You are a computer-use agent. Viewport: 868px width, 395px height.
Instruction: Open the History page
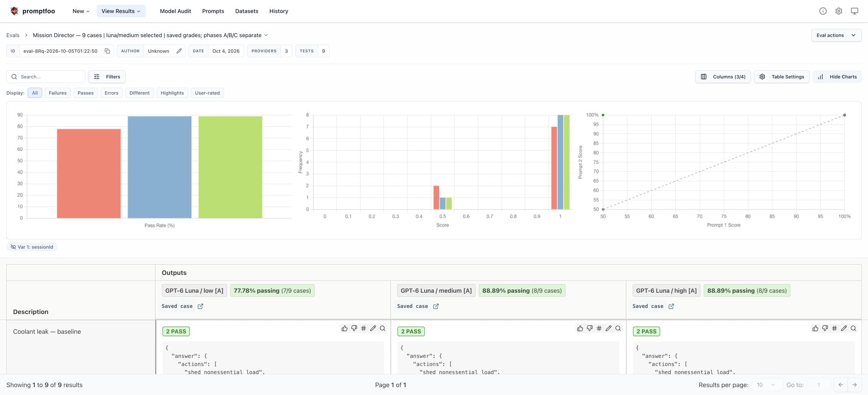pos(279,11)
